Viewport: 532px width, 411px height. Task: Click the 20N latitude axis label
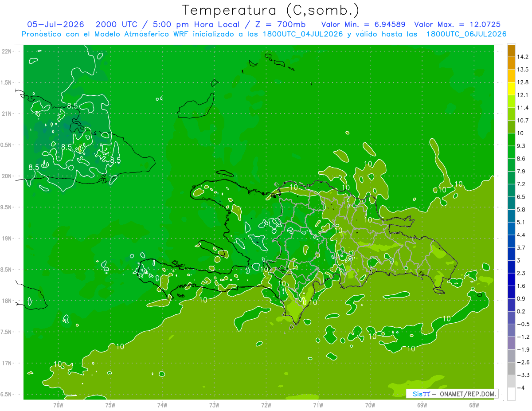pyautogui.click(x=7, y=176)
